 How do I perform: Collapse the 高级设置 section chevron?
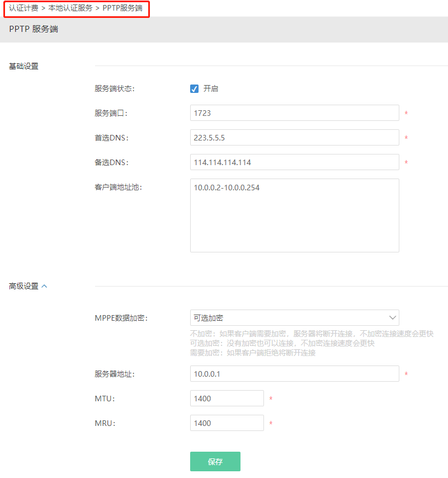(45, 286)
